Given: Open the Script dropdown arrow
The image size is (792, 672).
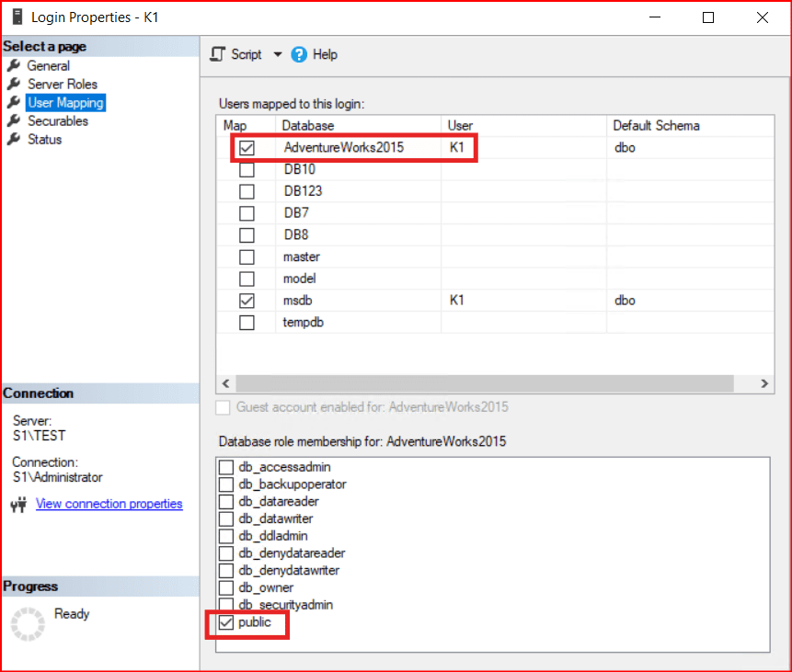Looking at the screenshot, I should pyautogui.click(x=278, y=55).
